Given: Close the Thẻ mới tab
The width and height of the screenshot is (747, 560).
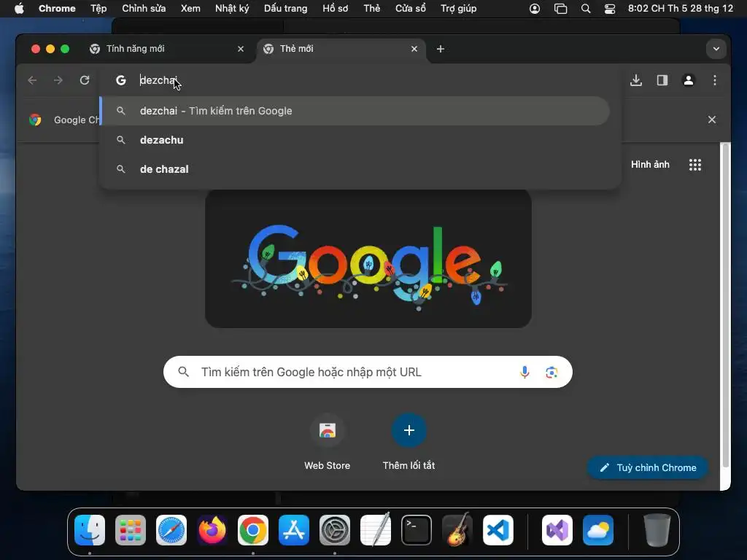Looking at the screenshot, I should point(414,49).
